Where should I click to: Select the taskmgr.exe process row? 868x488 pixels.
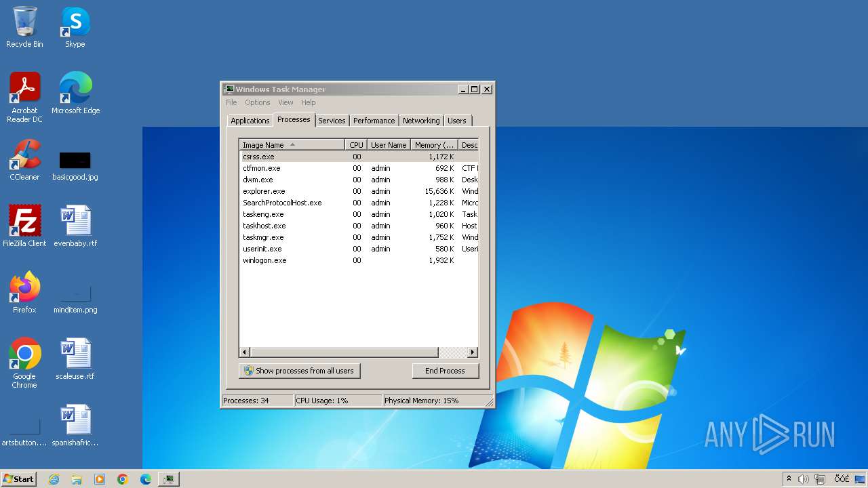tap(359, 237)
